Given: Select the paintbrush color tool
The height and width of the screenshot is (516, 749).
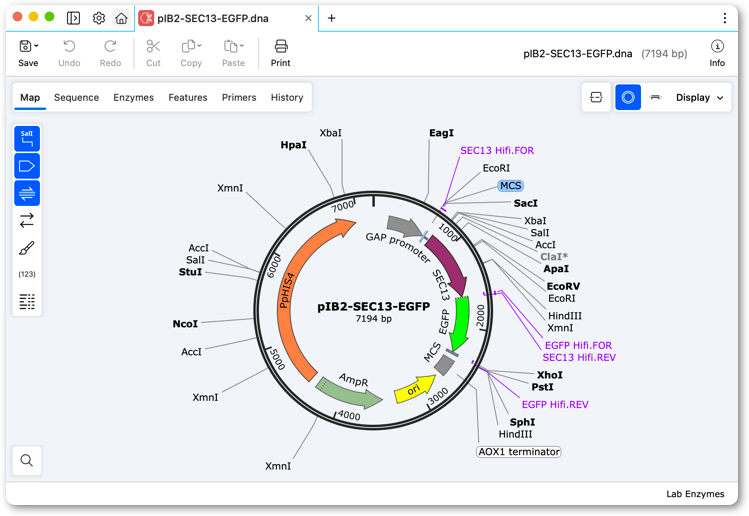Looking at the screenshot, I should point(27,248).
